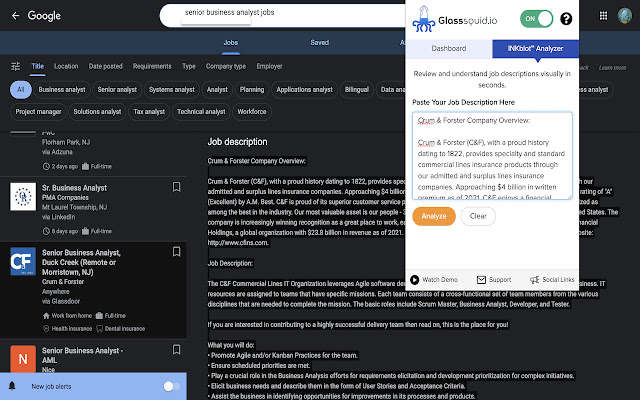The width and height of the screenshot is (640, 400).
Task: Toggle the Glasssquid ON switch
Action: [536, 19]
